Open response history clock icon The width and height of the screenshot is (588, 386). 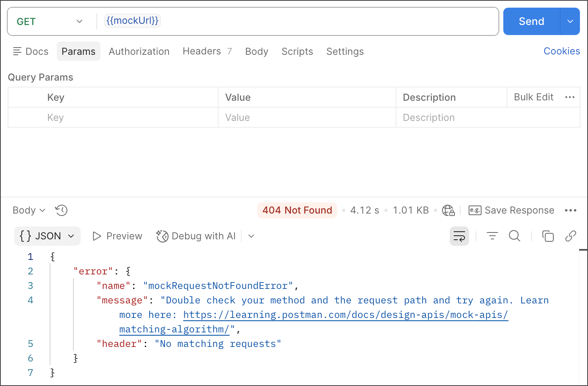point(61,210)
